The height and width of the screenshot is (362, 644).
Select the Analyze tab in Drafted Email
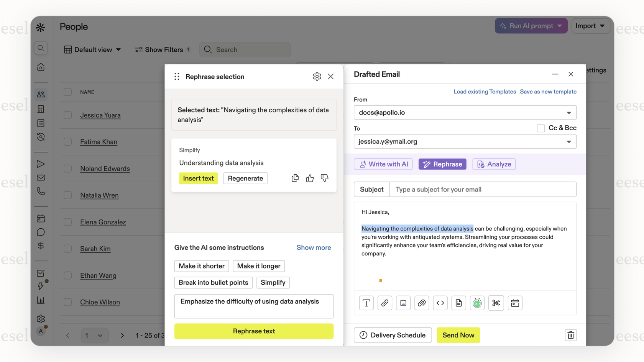point(494,164)
